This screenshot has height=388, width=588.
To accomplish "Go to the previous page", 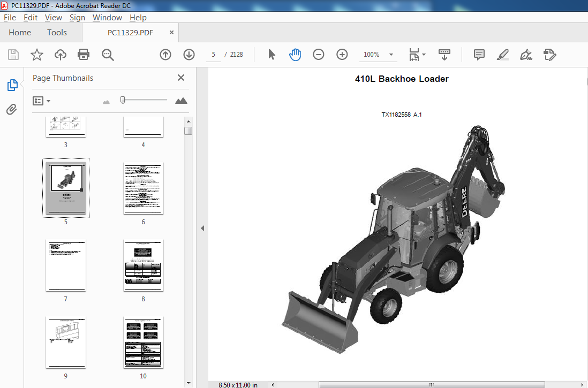I will pyautogui.click(x=165, y=55).
